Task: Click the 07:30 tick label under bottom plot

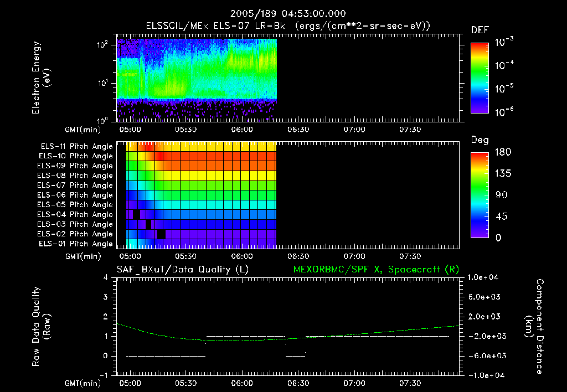Action: (x=410, y=383)
